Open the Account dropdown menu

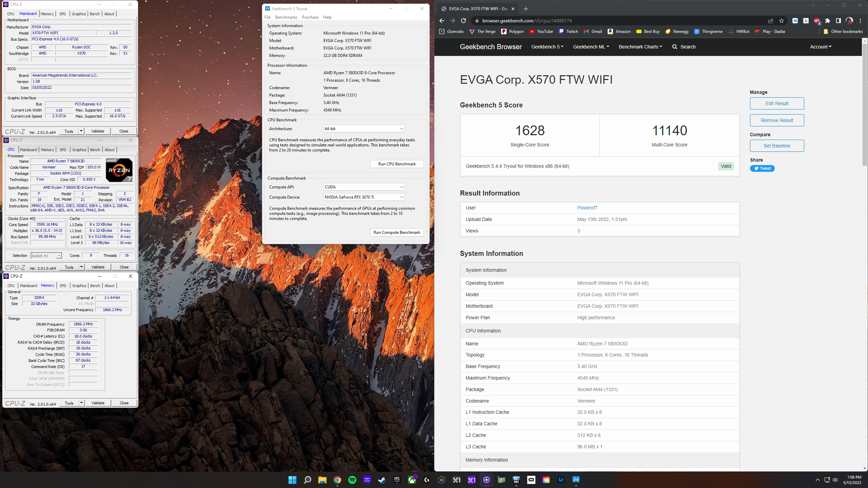[x=821, y=47]
